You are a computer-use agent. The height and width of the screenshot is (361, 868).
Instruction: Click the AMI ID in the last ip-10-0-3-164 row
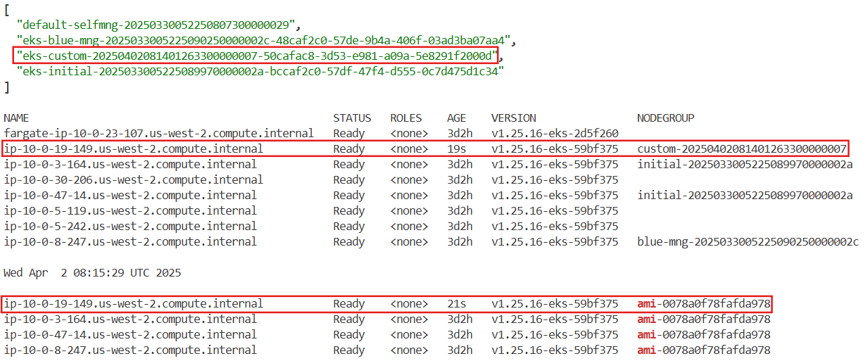coord(704,319)
